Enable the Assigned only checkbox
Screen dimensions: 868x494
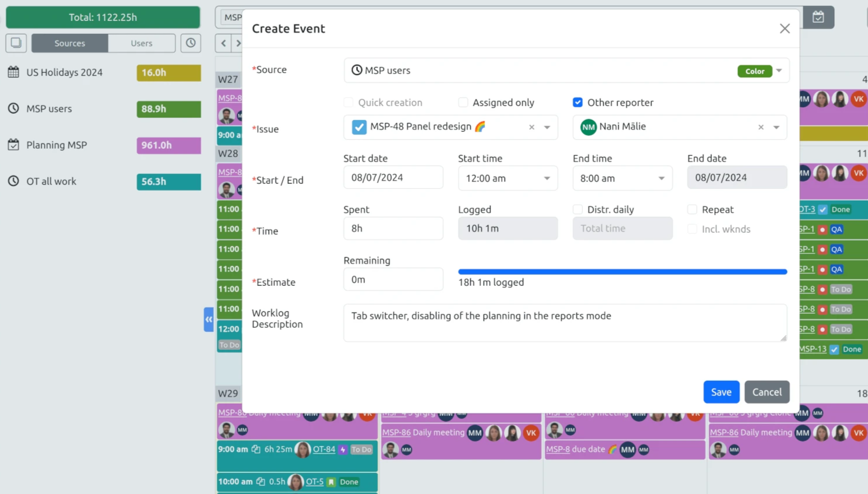(463, 103)
